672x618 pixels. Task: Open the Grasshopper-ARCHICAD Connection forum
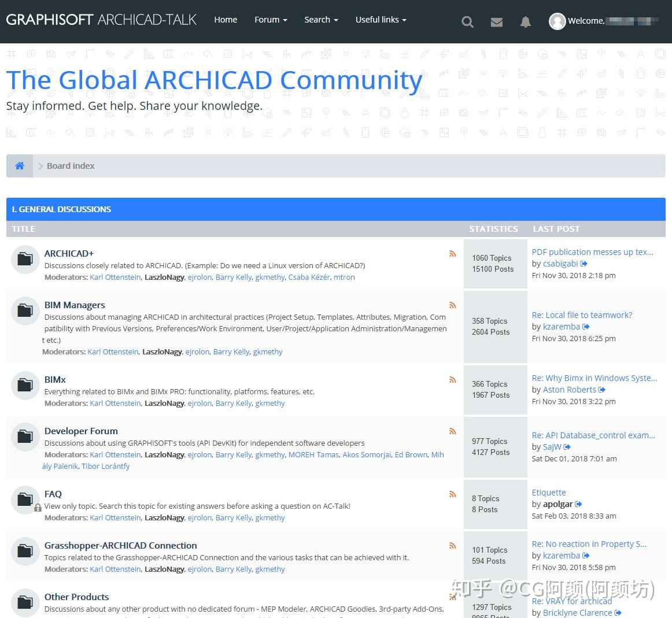pos(120,546)
